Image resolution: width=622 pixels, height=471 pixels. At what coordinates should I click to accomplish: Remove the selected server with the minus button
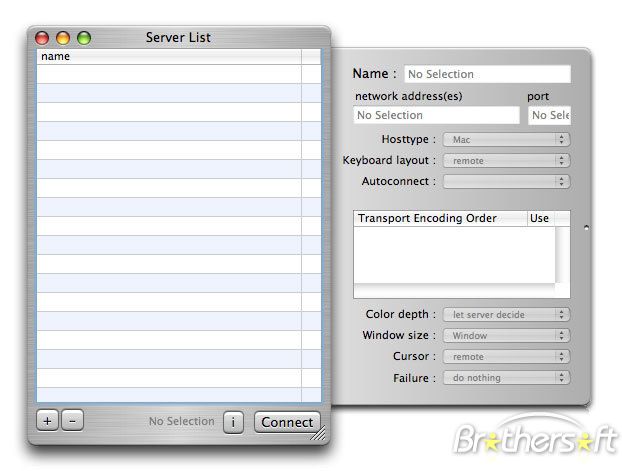point(72,420)
